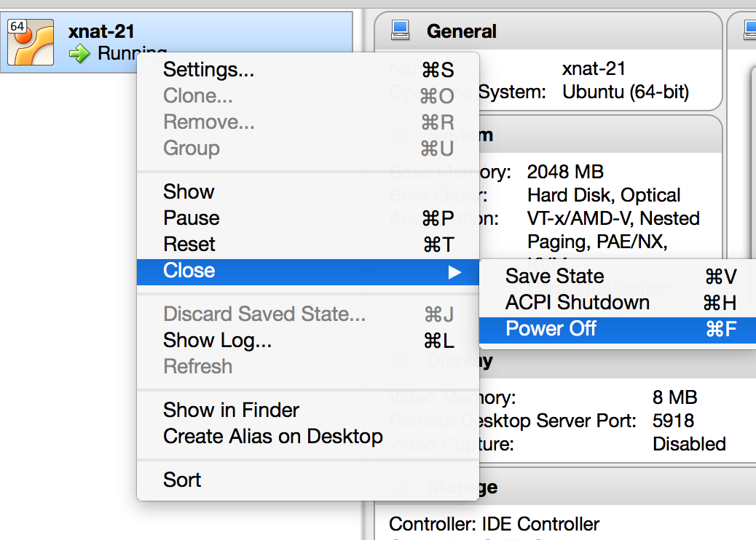Click Discard Saved State... menu entry
Image resolution: width=756 pixels, height=540 pixels.
click(264, 314)
